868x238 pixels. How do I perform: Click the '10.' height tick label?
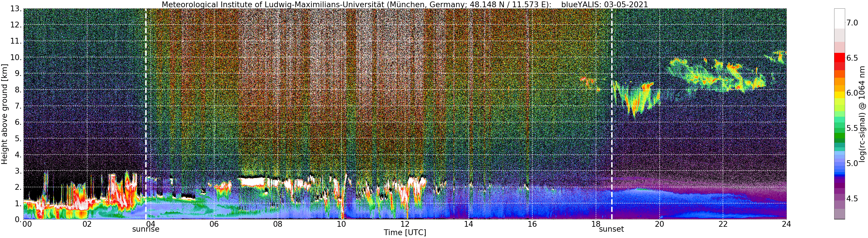(x=16, y=57)
